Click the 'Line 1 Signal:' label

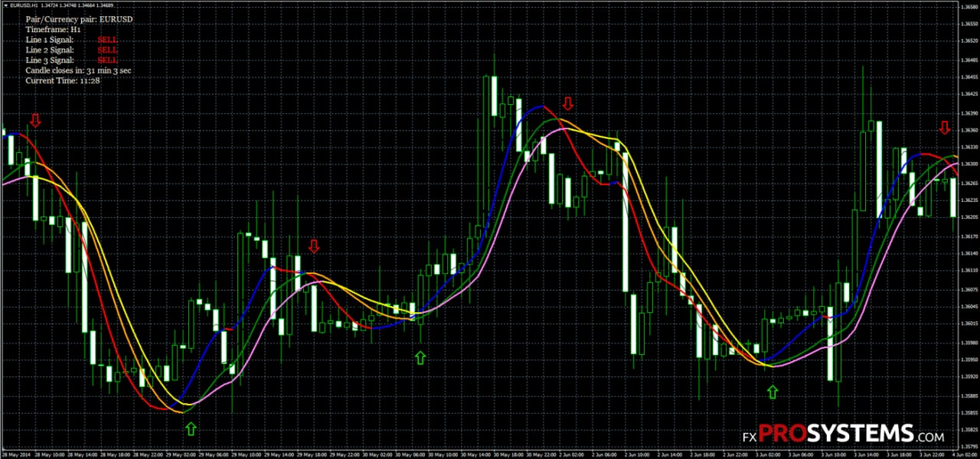click(x=50, y=39)
